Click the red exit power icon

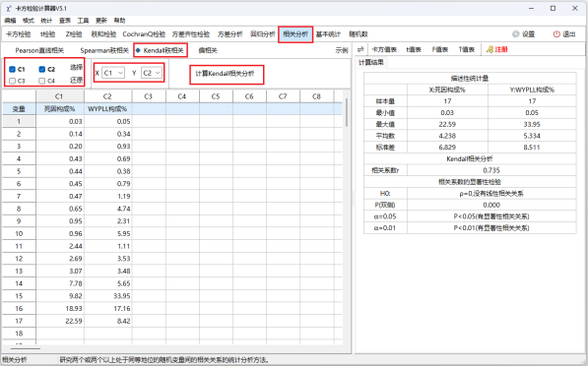pyautogui.click(x=556, y=34)
